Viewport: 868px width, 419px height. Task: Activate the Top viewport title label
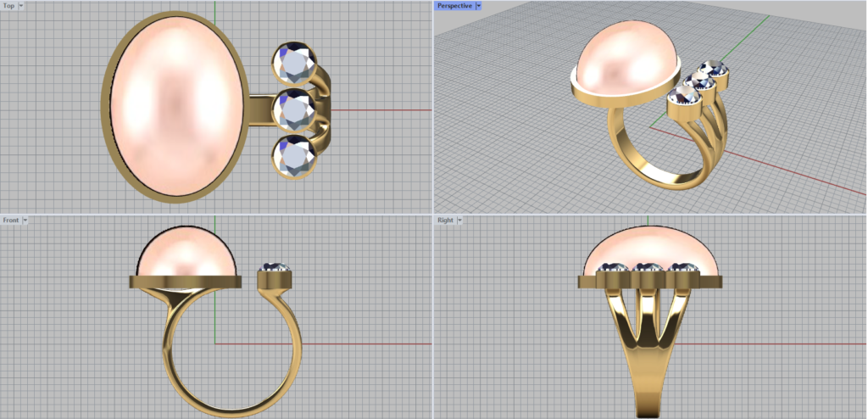pyautogui.click(x=9, y=5)
